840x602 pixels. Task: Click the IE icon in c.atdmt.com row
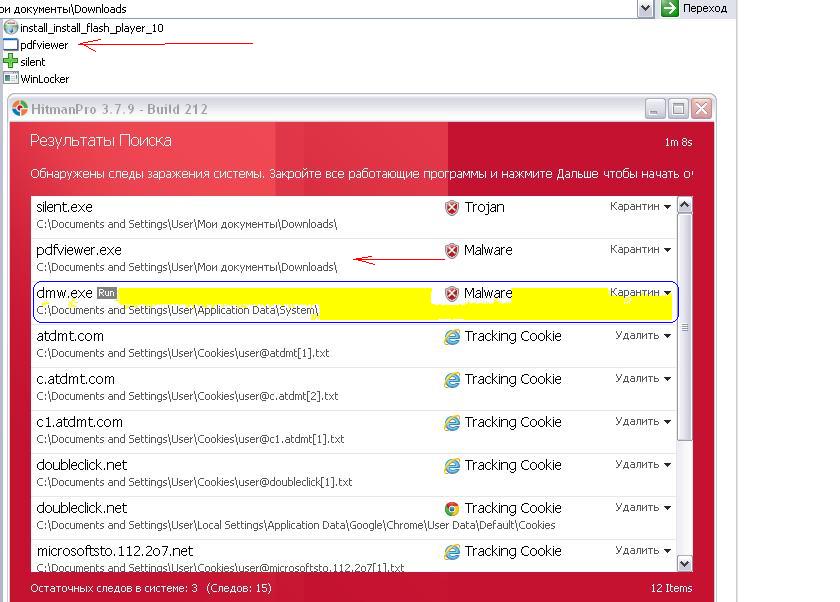click(x=452, y=379)
